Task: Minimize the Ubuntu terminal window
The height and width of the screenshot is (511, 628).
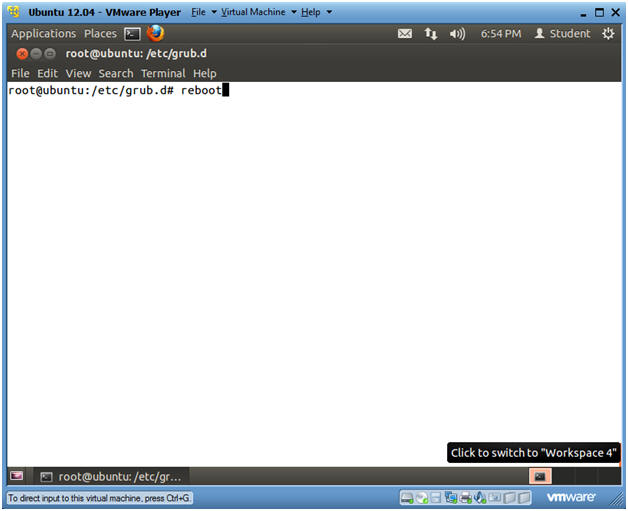Action: point(36,53)
